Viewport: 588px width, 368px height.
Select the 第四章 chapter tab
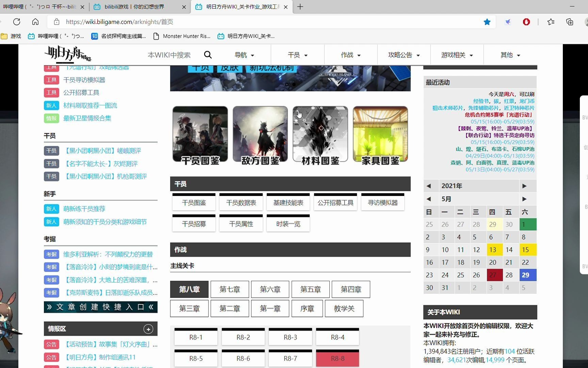click(x=351, y=289)
